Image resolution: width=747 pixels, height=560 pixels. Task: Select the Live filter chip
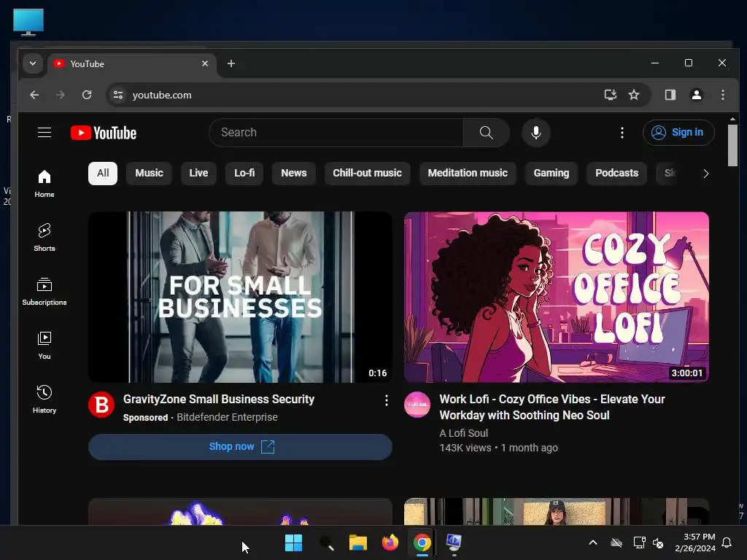tap(198, 173)
